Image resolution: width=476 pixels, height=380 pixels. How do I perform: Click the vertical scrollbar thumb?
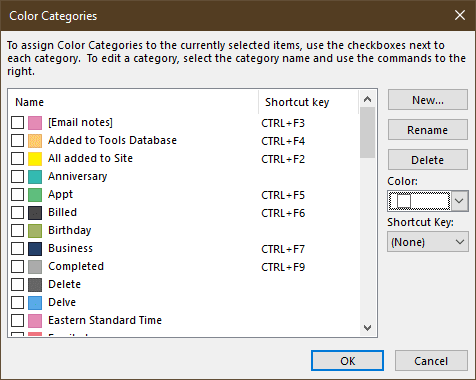coord(367,132)
